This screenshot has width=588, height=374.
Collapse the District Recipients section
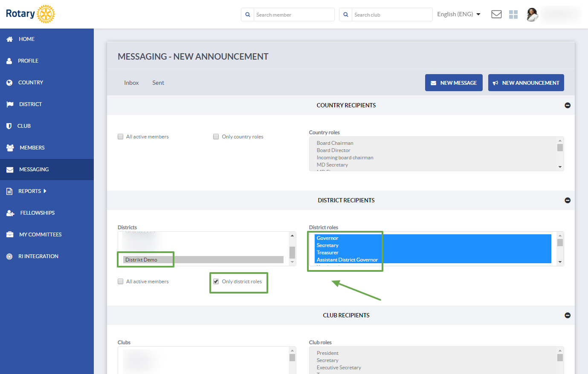point(568,200)
